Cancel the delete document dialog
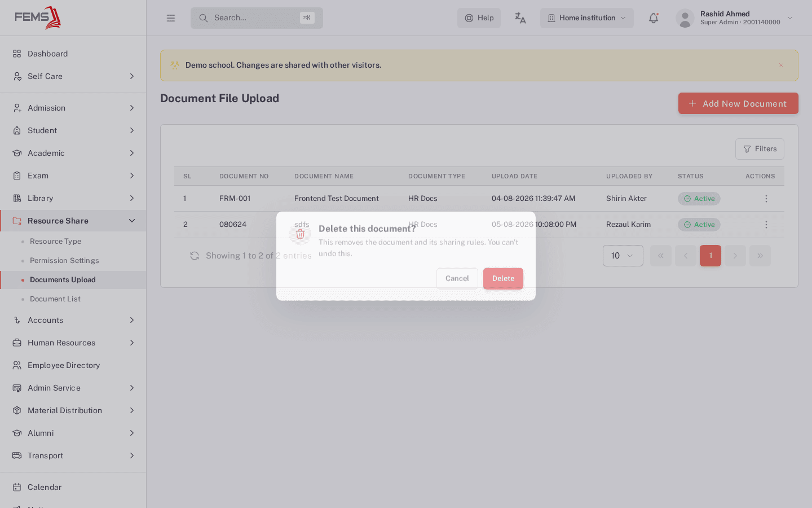This screenshot has height=508, width=812. click(457, 278)
